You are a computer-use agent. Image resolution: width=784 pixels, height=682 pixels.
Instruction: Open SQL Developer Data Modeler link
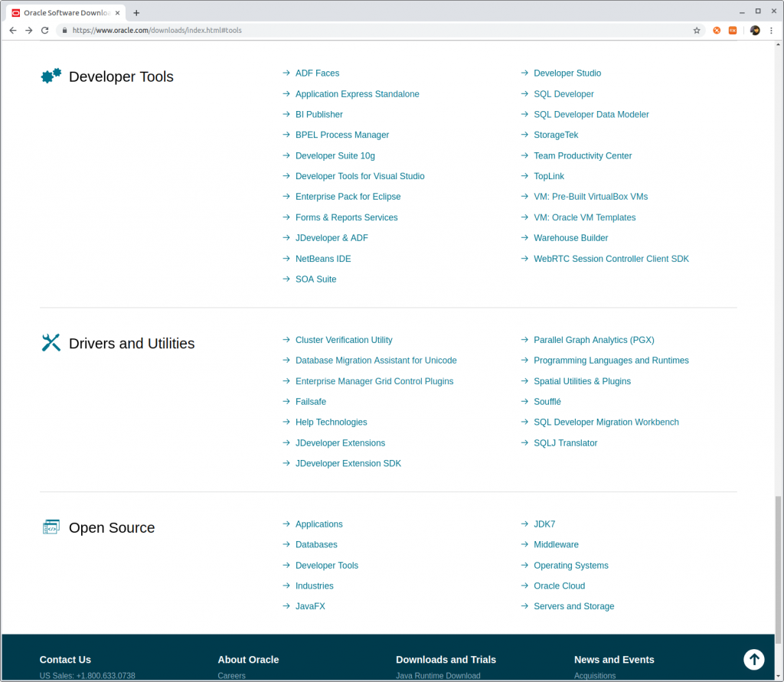(x=591, y=115)
